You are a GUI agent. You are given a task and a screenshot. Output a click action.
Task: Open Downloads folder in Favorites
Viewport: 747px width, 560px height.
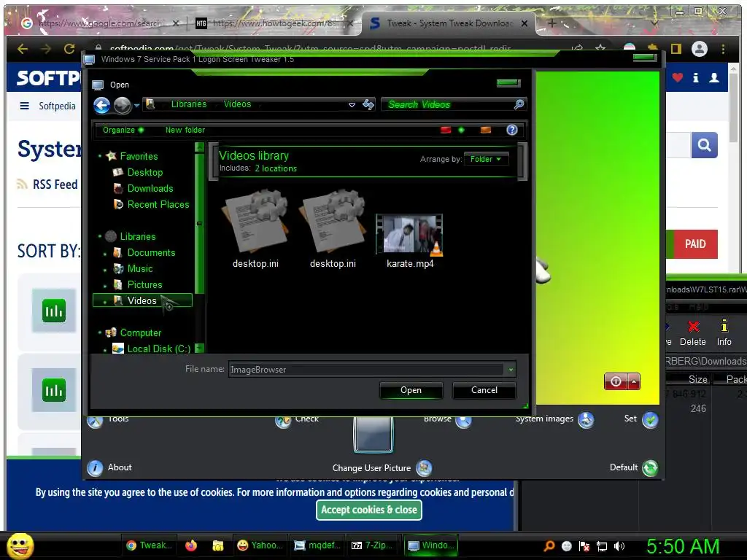tap(150, 189)
